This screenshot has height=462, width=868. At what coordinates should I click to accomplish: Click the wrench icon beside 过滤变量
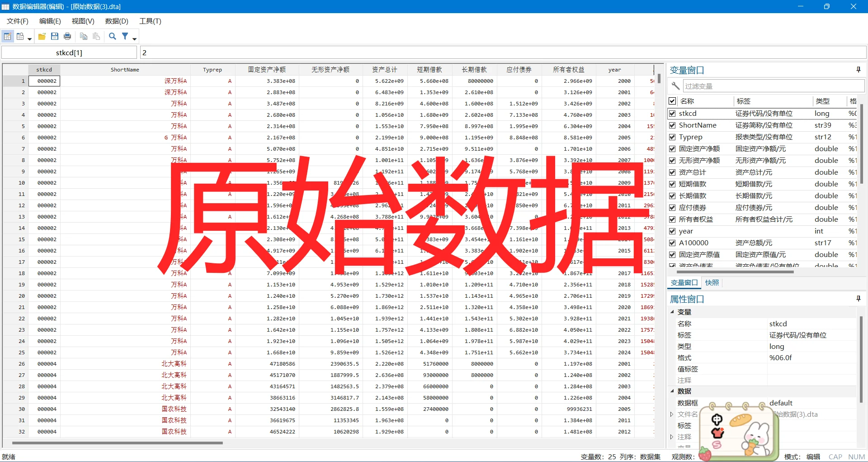(x=675, y=86)
